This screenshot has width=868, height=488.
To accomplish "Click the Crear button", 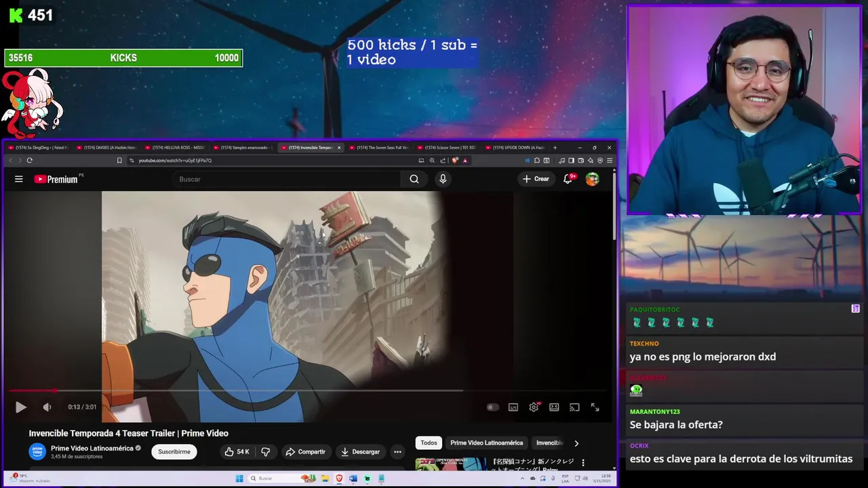I will 536,179.
